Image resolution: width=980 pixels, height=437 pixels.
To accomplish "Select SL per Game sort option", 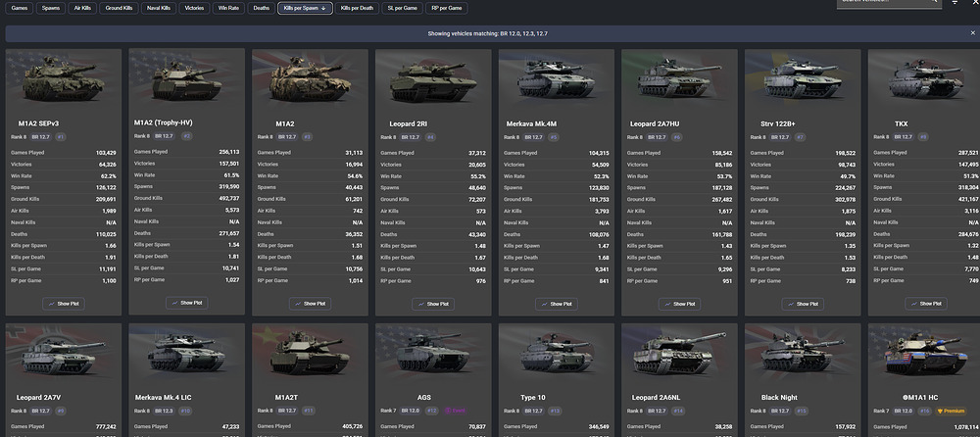I will click(402, 8).
